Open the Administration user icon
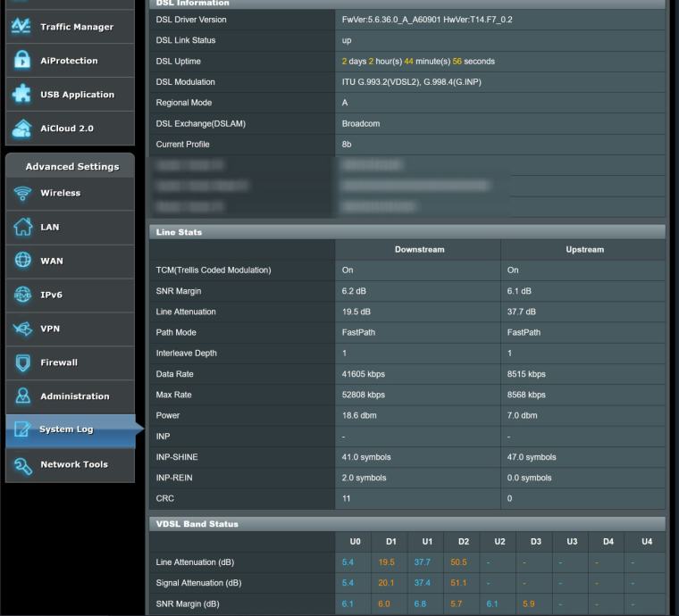Image resolution: width=679 pixels, height=616 pixels. click(21, 396)
